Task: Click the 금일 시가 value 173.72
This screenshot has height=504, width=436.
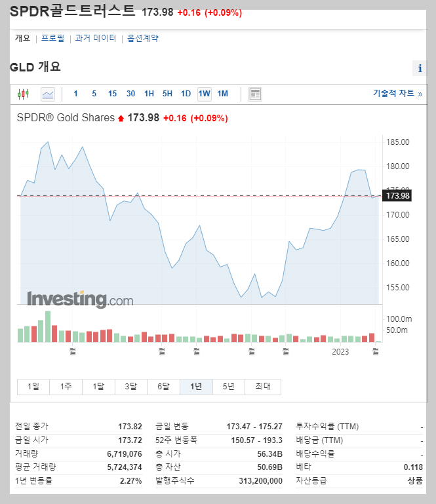Action: [130, 440]
